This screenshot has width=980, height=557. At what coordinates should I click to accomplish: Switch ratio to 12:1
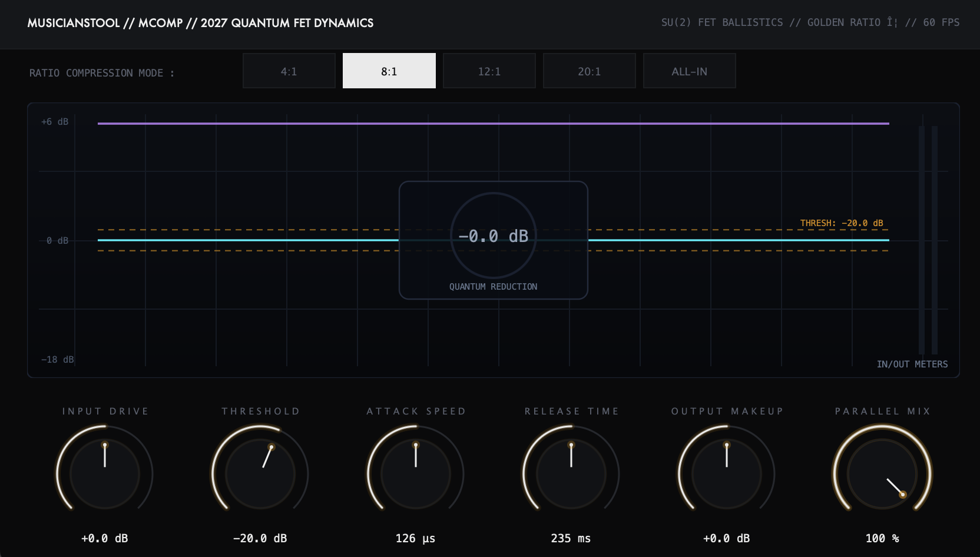coord(489,71)
